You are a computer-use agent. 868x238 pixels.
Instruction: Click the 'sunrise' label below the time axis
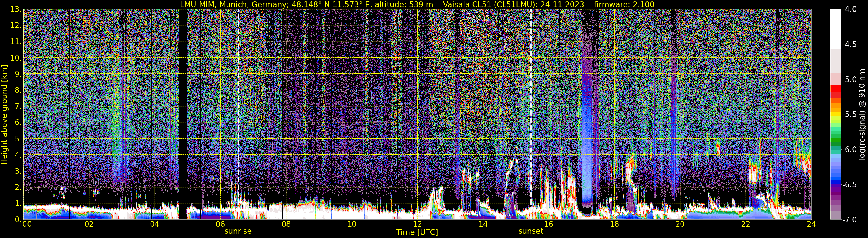click(238, 231)
